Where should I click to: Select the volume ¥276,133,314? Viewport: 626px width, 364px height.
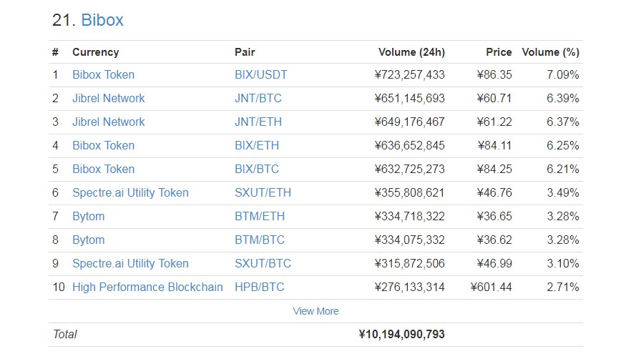[x=410, y=287]
